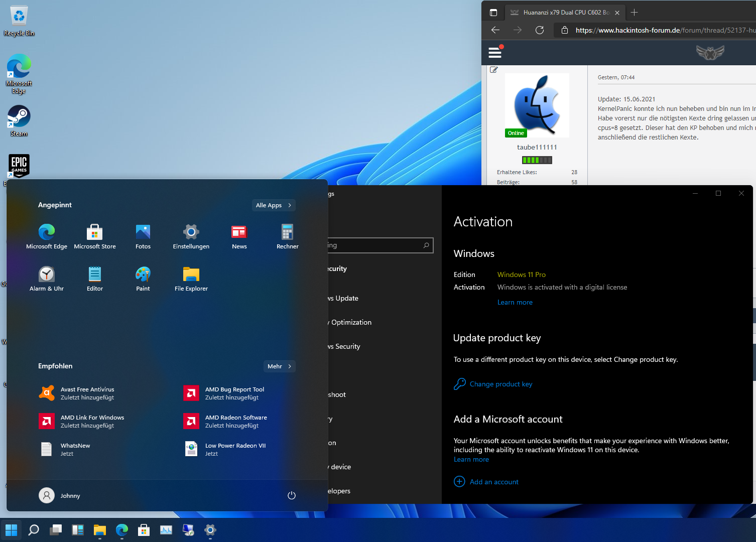Image resolution: width=756 pixels, height=542 pixels.
Task: Click the power button in Start menu
Action: [x=291, y=495]
